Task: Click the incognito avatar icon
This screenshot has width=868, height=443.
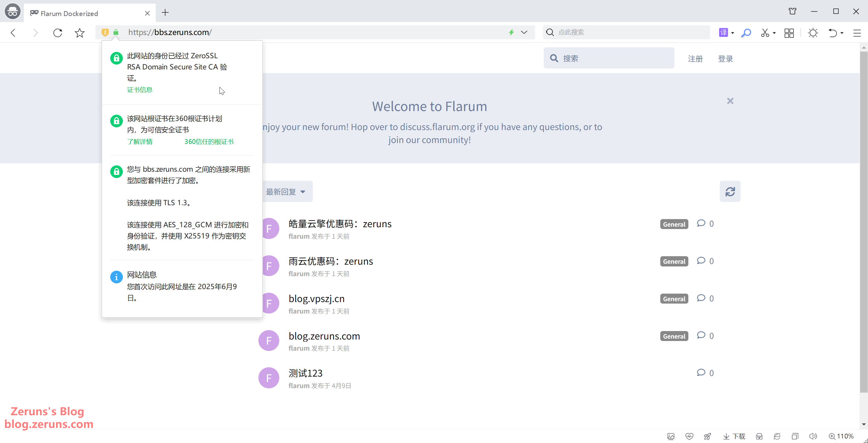Action: coord(12,11)
